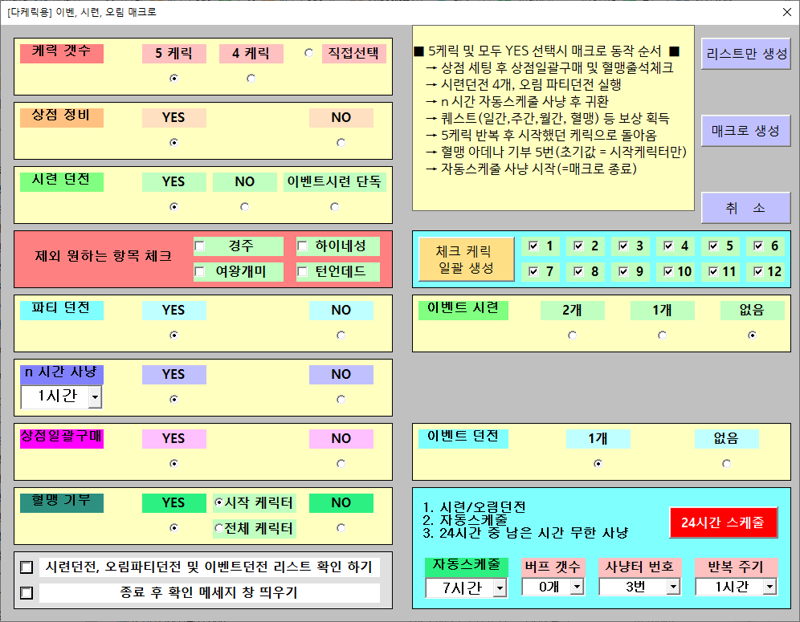The image size is (800, 622).
Task: Uncheck character checkbox 10
Action: pos(668,271)
